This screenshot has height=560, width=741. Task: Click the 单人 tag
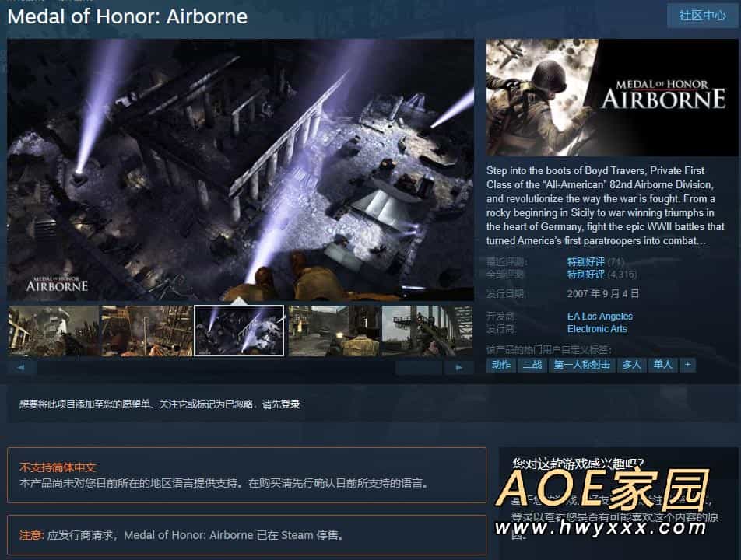tap(662, 365)
